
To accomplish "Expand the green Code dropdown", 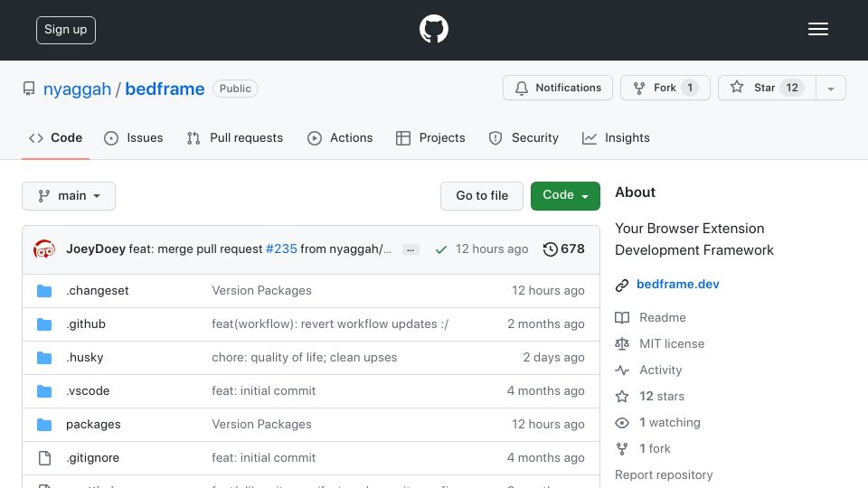I will pos(565,196).
